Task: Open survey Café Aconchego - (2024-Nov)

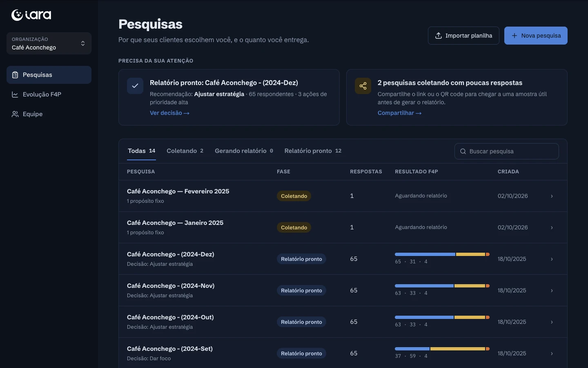Action: click(x=171, y=286)
